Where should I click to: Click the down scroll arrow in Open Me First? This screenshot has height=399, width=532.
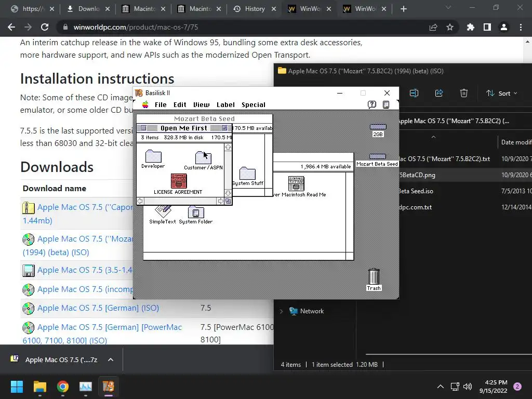(x=228, y=193)
